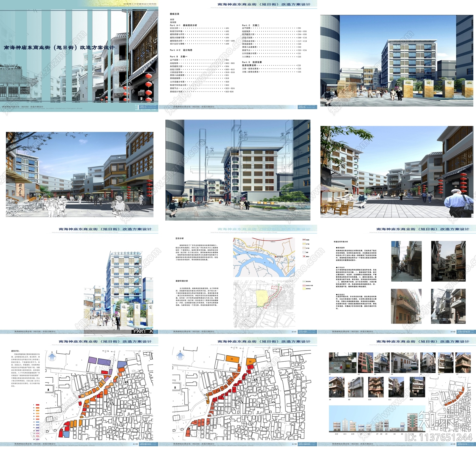Click the 区位分析 A01 contents entry

199,28
